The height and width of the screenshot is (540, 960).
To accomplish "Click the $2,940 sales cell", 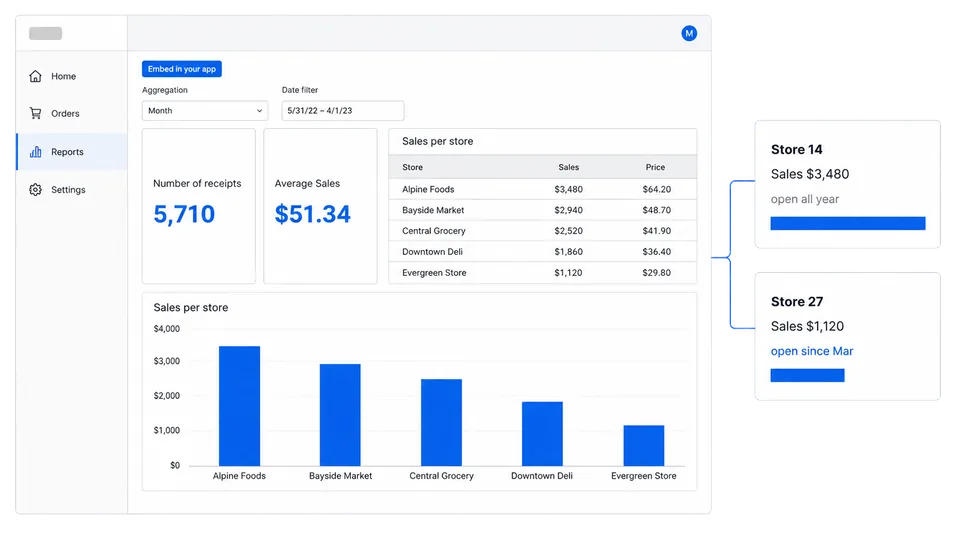I will 569,210.
